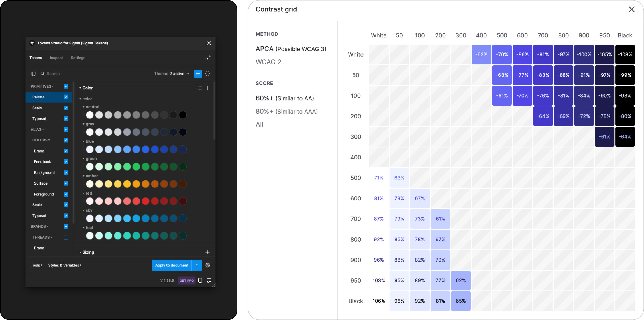
Task: Click the GET PRO button
Action: pyautogui.click(x=187, y=280)
